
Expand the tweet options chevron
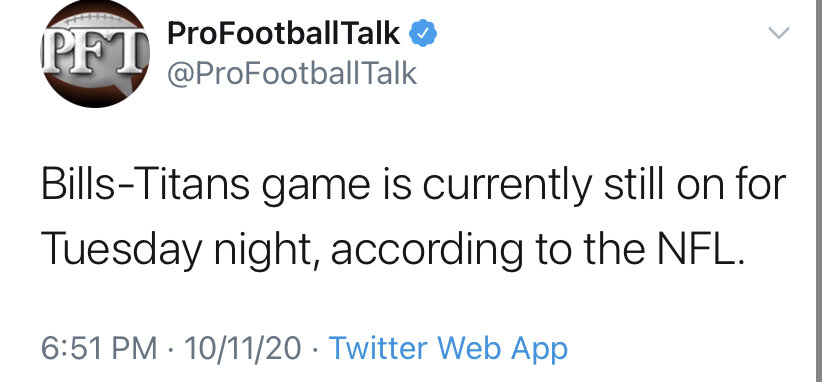coord(778,33)
